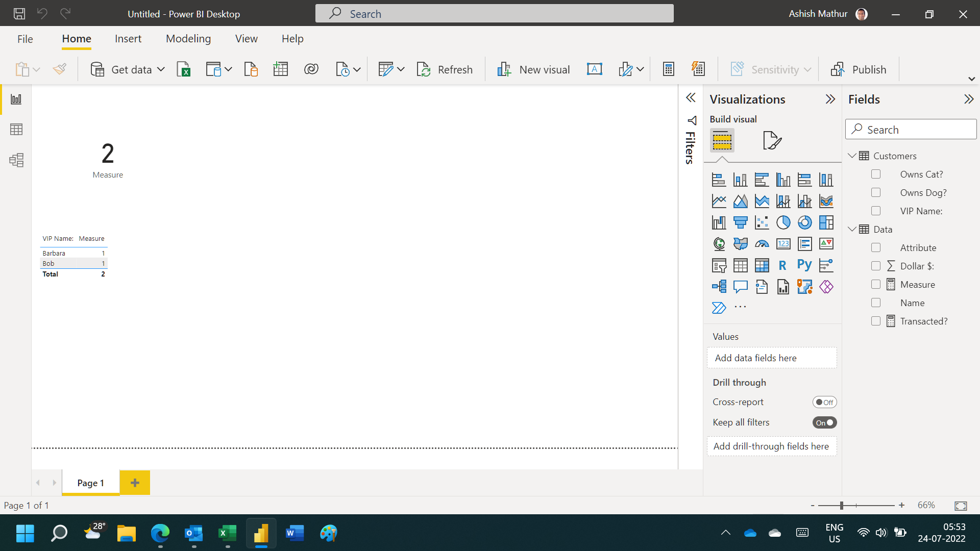
Task: Select the Card visual icon
Action: [783, 244]
